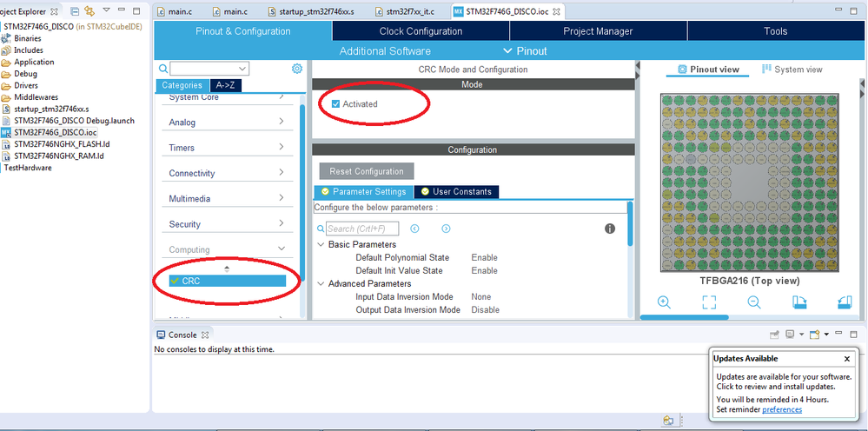This screenshot has width=868, height=431.
Task: Select the CRC peripheral item
Action: click(228, 281)
